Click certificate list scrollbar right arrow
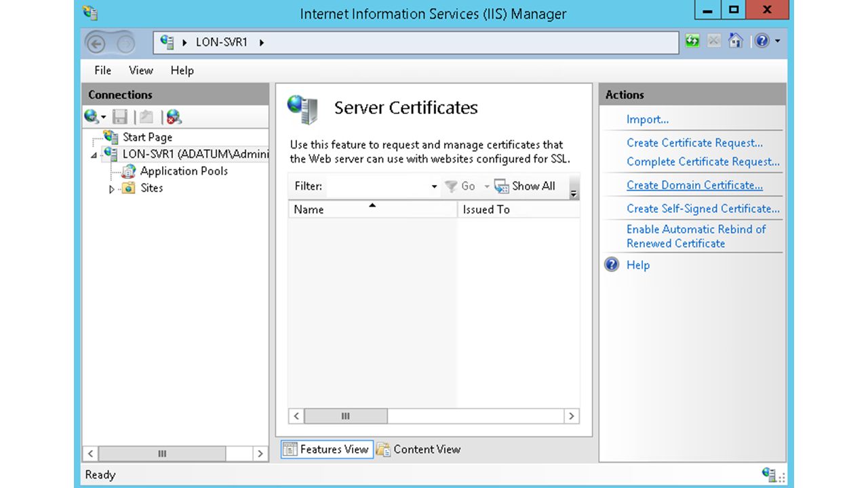The image size is (868, 488). pyautogui.click(x=572, y=416)
